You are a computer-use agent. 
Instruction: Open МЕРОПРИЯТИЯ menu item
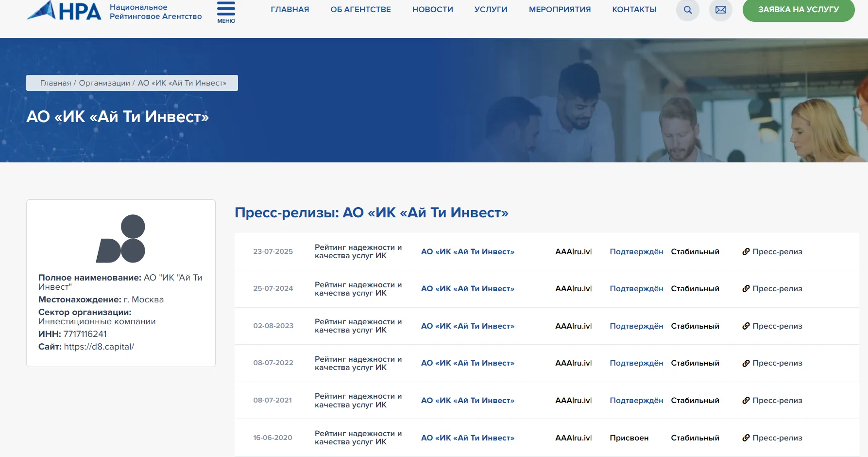(x=560, y=9)
